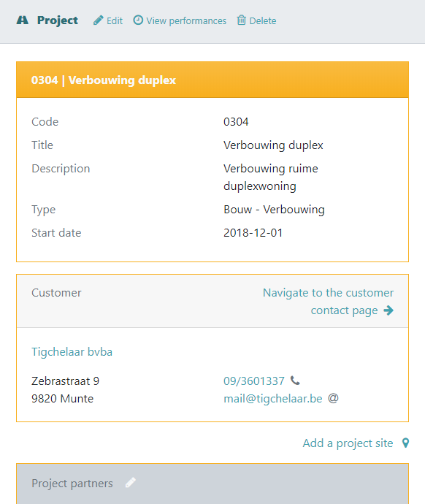Open Edit for this project
The width and height of the screenshot is (425, 504).
point(108,20)
